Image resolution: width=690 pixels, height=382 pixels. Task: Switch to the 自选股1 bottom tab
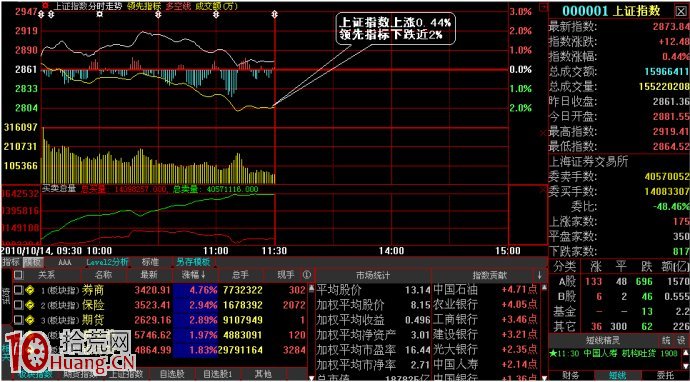point(217,374)
